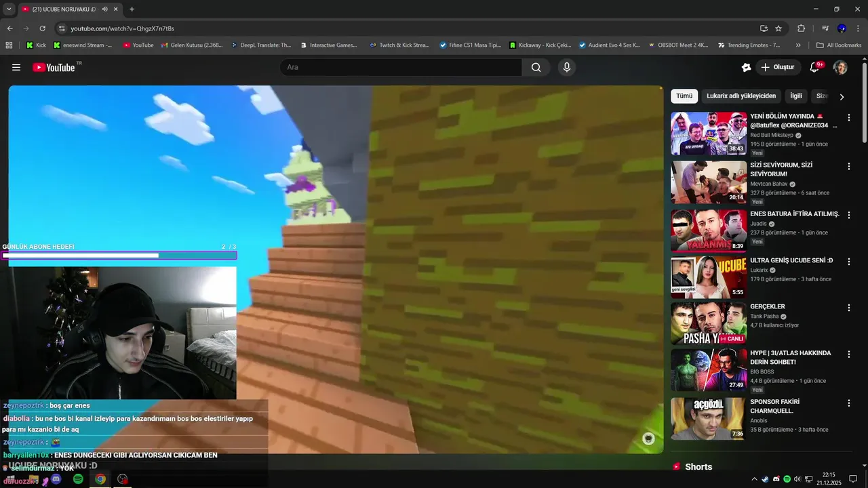
Task: Open options for 'GERÇEKLER' video
Action: tap(848, 308)
